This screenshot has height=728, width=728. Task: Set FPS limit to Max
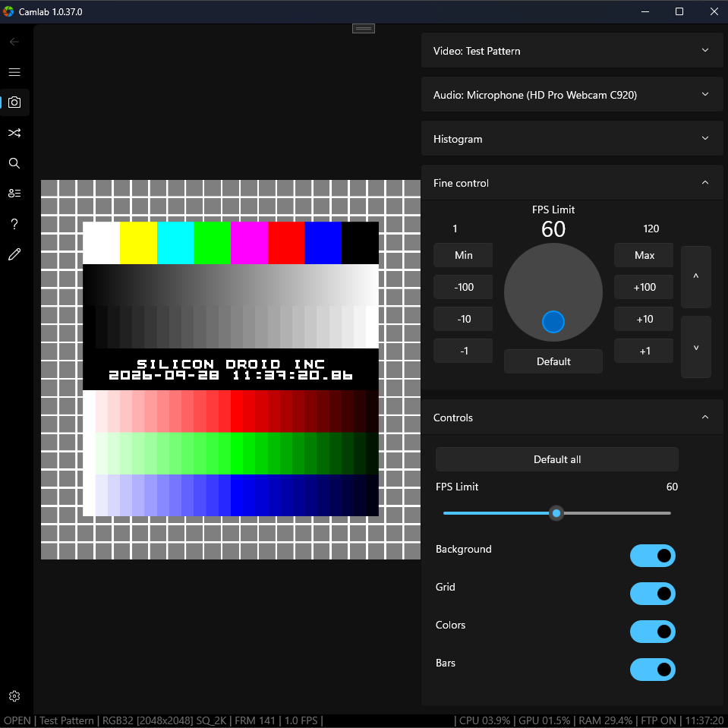644,255
